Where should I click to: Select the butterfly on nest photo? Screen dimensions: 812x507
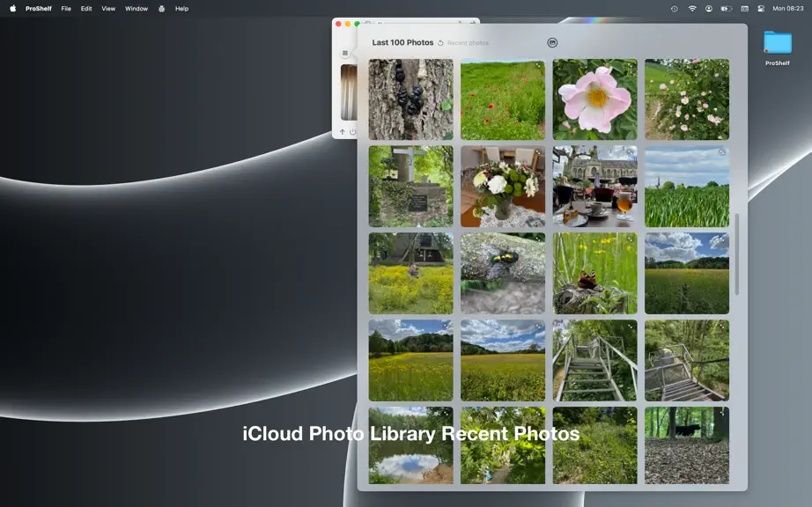click(x=595, y=273)
